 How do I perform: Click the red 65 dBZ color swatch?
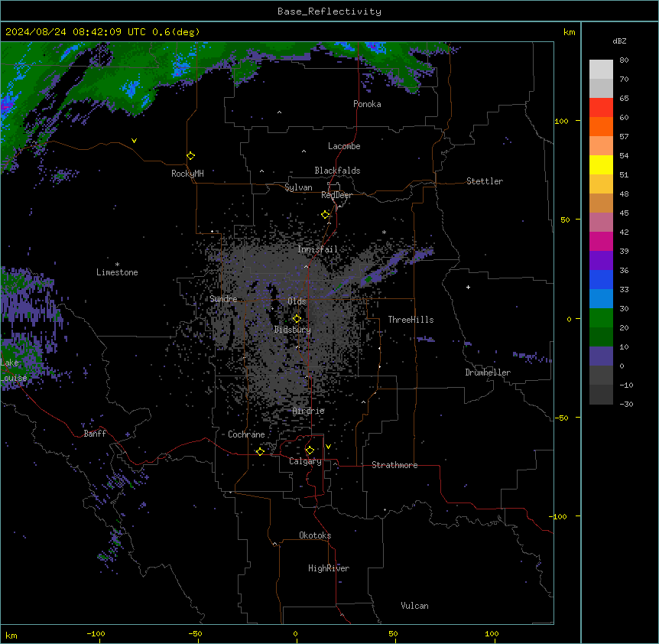coord(601,107)
